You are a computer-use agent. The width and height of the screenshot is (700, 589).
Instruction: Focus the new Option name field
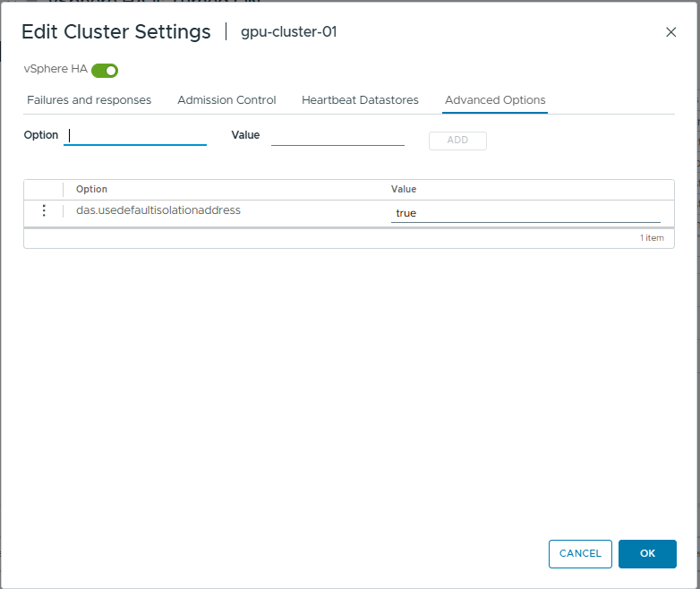click(135, 136)
